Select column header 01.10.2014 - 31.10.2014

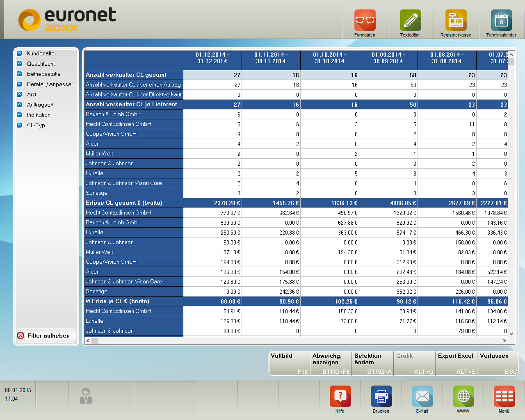[330, 60]
